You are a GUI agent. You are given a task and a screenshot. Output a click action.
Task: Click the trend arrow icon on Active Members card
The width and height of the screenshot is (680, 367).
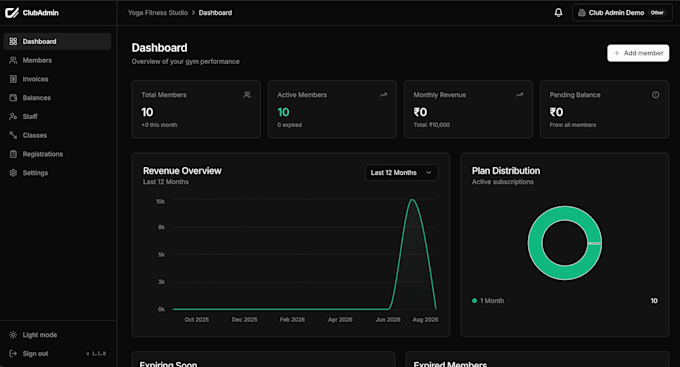[383, 95]
